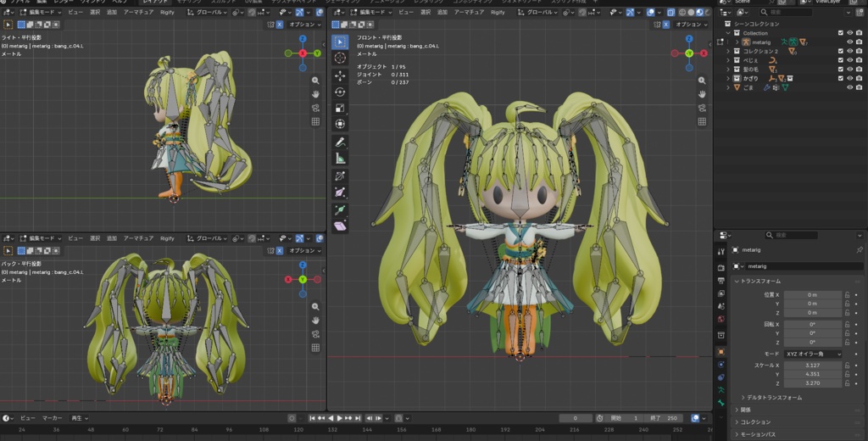Lock the スケール Z padlock
Image resolution: width=868 pixels, height=441 pixels.
847,382
